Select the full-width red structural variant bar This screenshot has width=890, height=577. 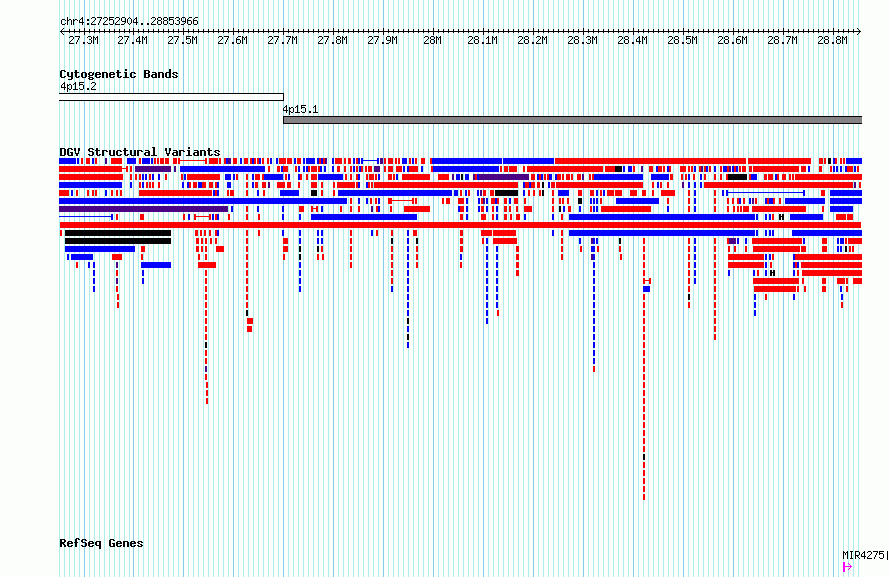(460, 225)
